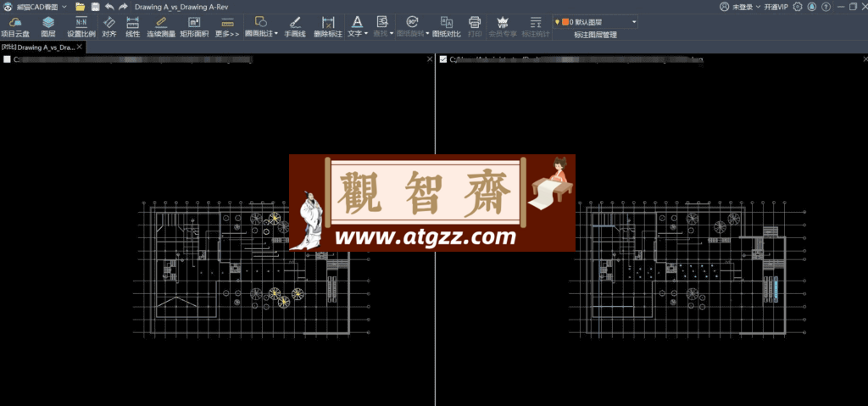Expand the 圈画批注 dropdown arrow
The image size is (868, 406).
coord(275,34)
